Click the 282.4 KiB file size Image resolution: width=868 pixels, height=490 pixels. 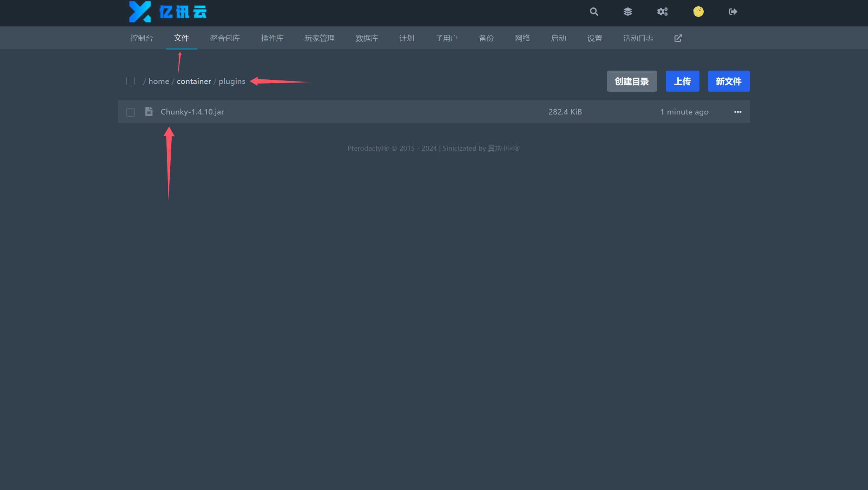[565, 112]
